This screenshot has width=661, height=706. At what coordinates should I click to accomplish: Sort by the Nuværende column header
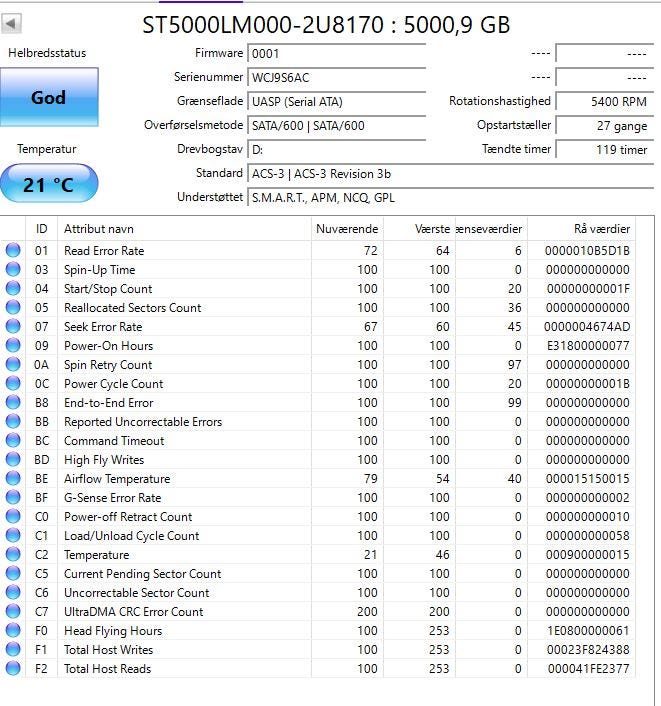pyautogui.click(x=347, y=229)
